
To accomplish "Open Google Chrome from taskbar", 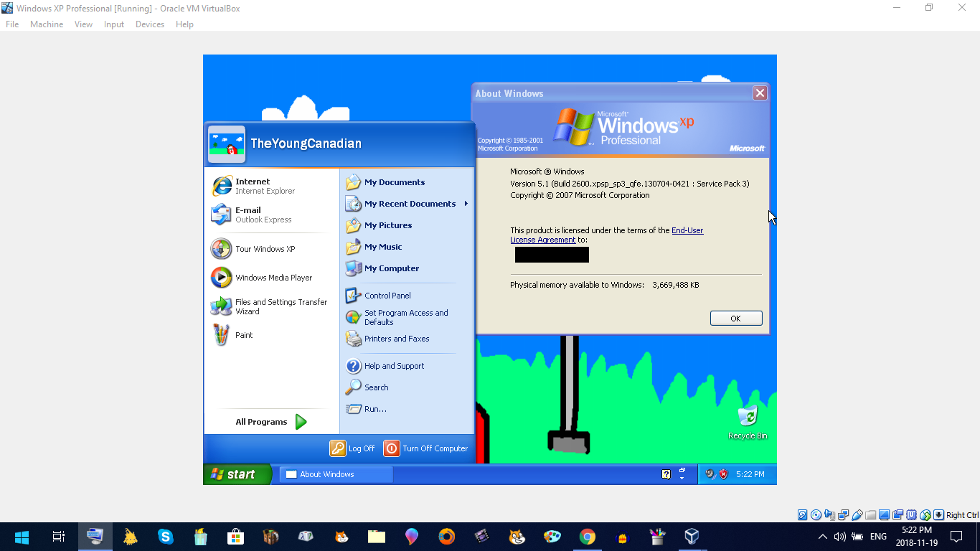I will 588,537.
